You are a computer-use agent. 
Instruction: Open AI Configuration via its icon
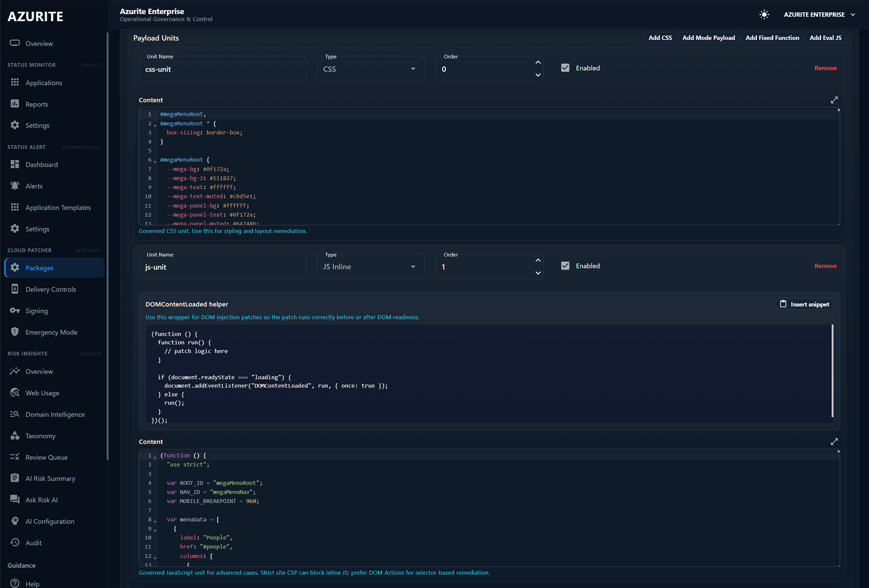15,521
